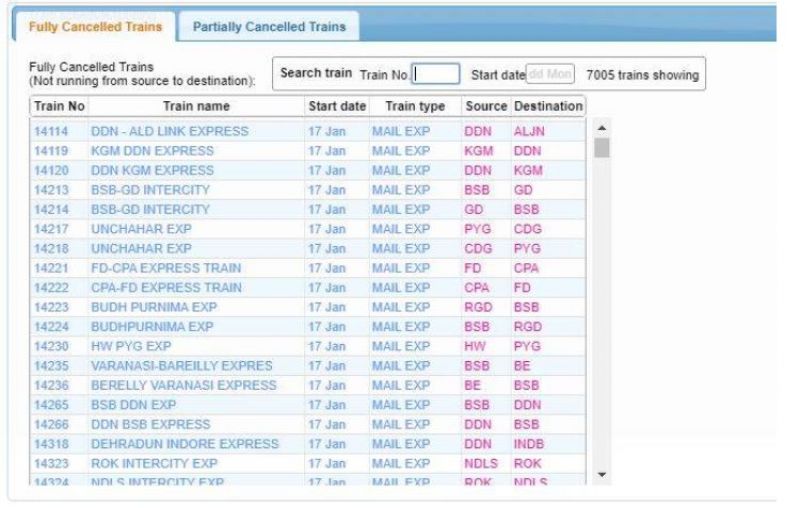
Task: Sort by Train type column header
Action: click(x=415, y=105)
